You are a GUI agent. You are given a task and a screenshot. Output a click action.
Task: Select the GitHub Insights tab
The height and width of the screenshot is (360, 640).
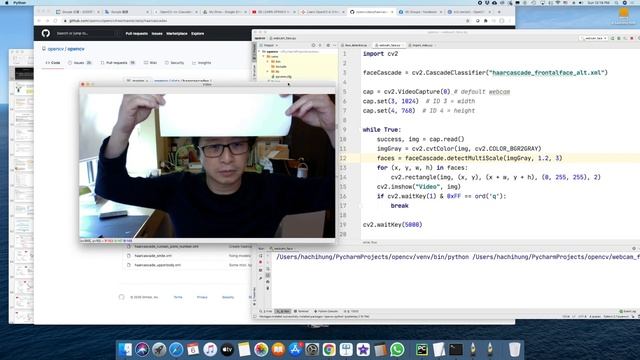[x=202, y=63]
